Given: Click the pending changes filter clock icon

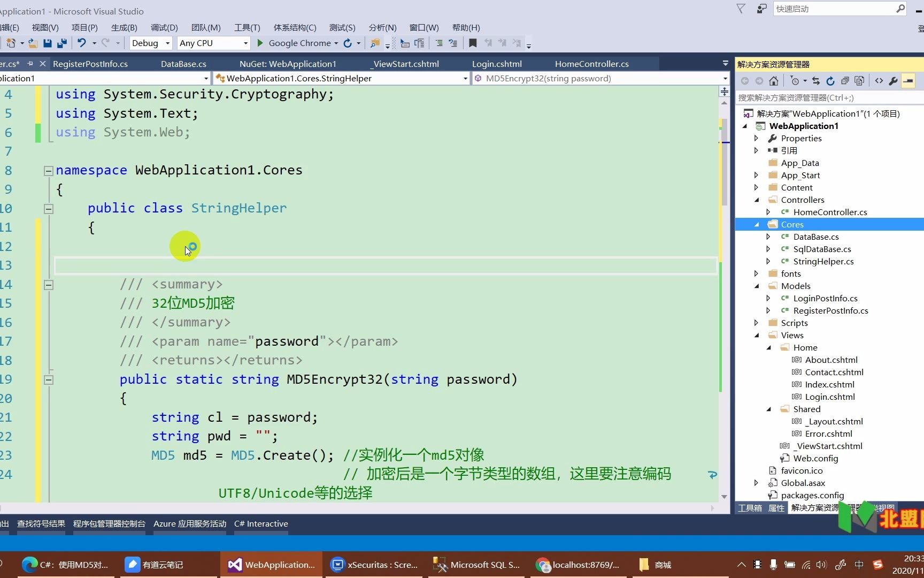Looking at the screenshot, I should point(795,81).
